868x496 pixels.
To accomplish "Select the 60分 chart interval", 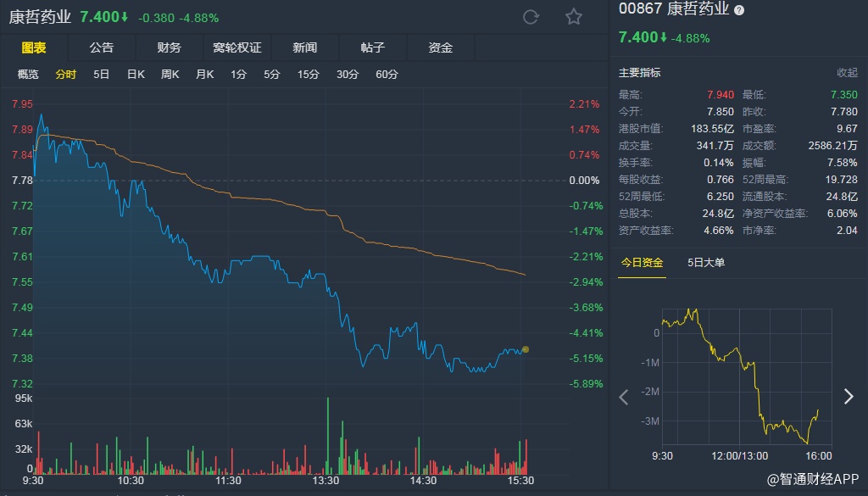I will pyautogui.click(x=387, y=75).
